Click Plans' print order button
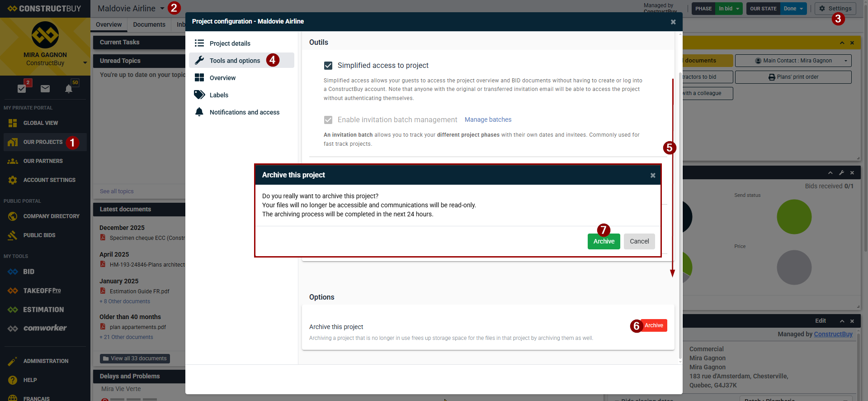The width and height of the screenshot is (868, 401). pos(793,77)
